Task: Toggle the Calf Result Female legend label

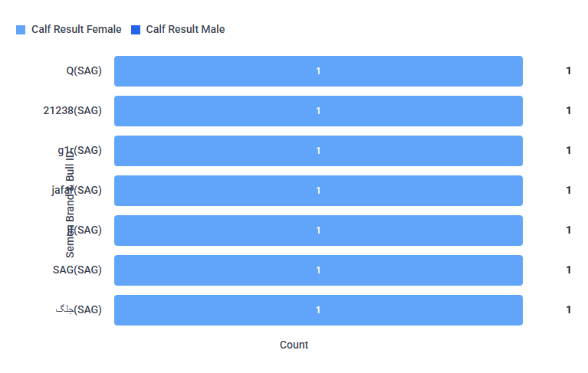Action: [x=76, y=29]
